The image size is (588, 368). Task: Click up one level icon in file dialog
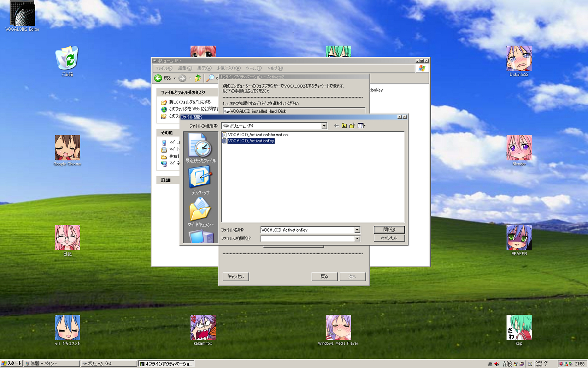344,126
